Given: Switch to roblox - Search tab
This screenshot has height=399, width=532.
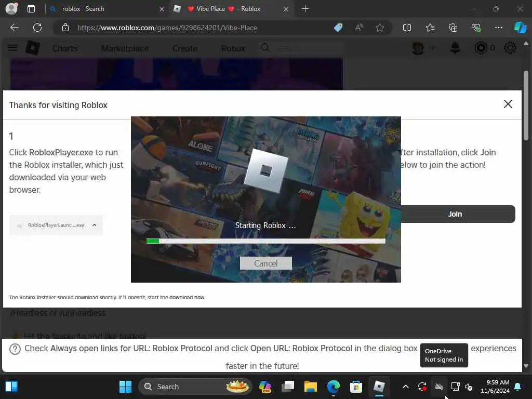Looking at the screenshot, I should click(x=107, y=9).
